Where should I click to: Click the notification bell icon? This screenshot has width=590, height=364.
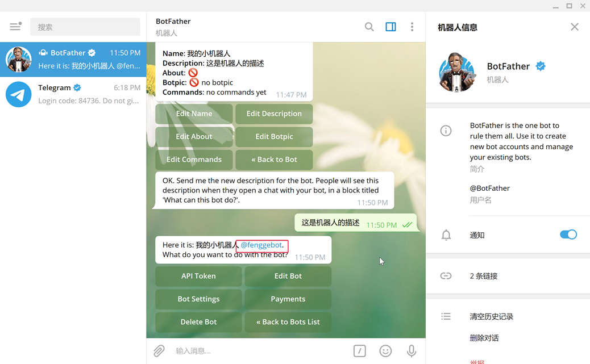click(x=446, y=235)
